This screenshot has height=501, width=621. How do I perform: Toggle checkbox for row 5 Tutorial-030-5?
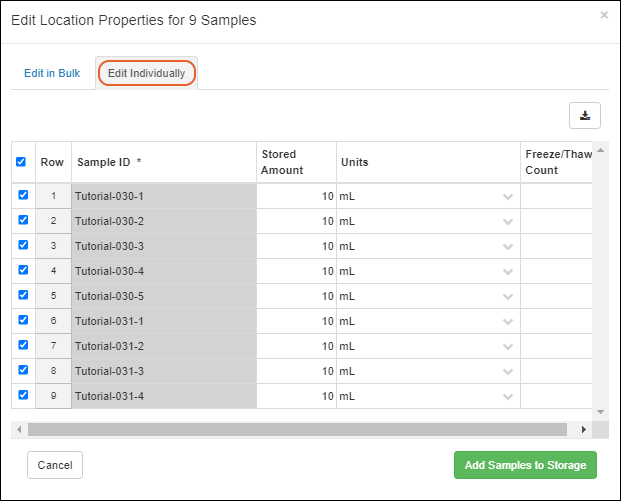[x=23, y=296]
